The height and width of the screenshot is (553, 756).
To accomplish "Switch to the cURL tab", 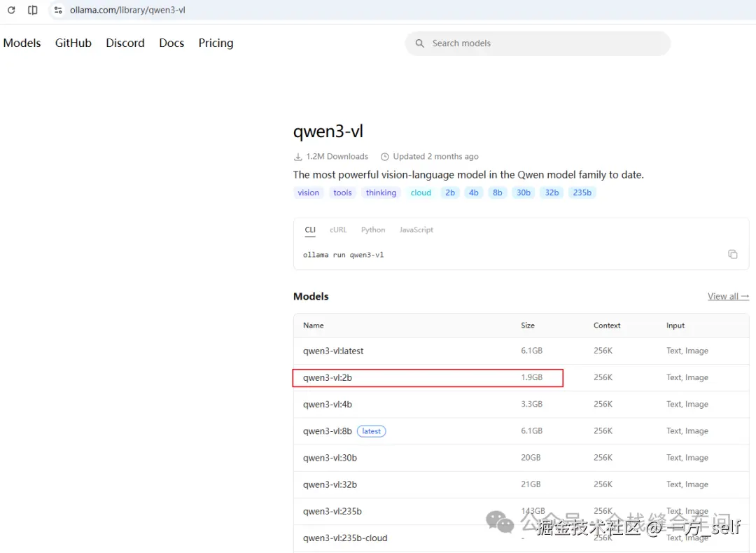I will (x=338, y=230).
